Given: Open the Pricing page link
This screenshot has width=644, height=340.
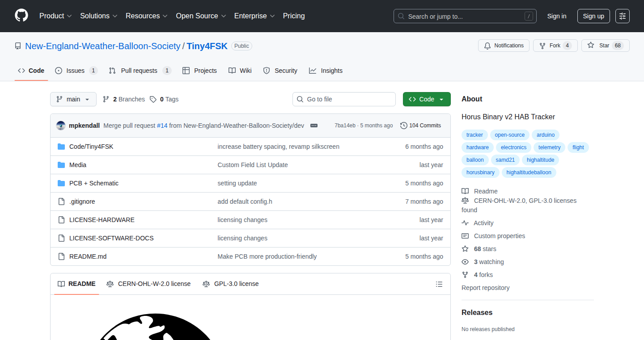Looking at the screenshot, I should click(x=294, y=16).
